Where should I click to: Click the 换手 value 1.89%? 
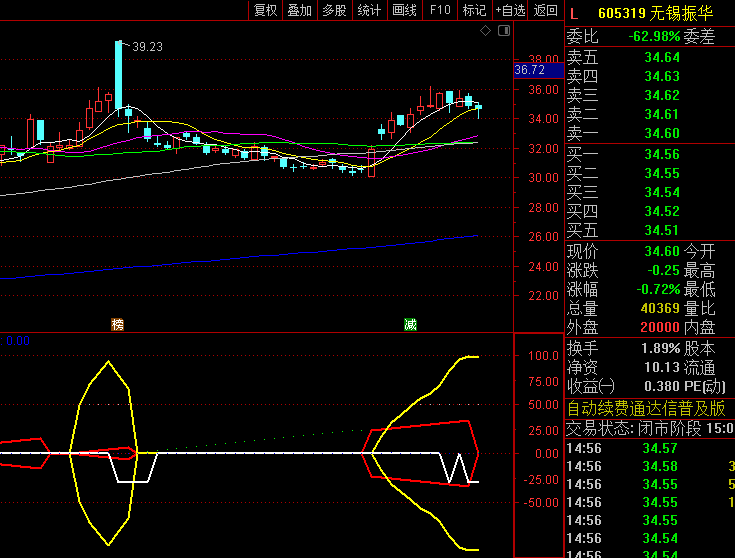coord(660,348)
